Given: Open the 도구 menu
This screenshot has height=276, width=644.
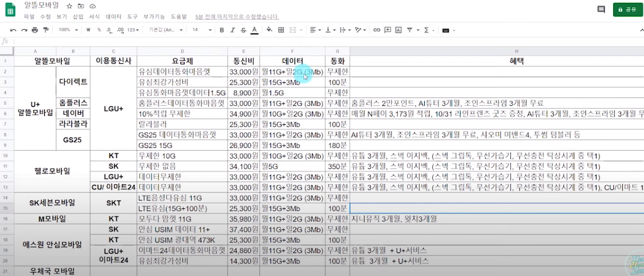Looking at the screenshot, I should click(132, 17).
